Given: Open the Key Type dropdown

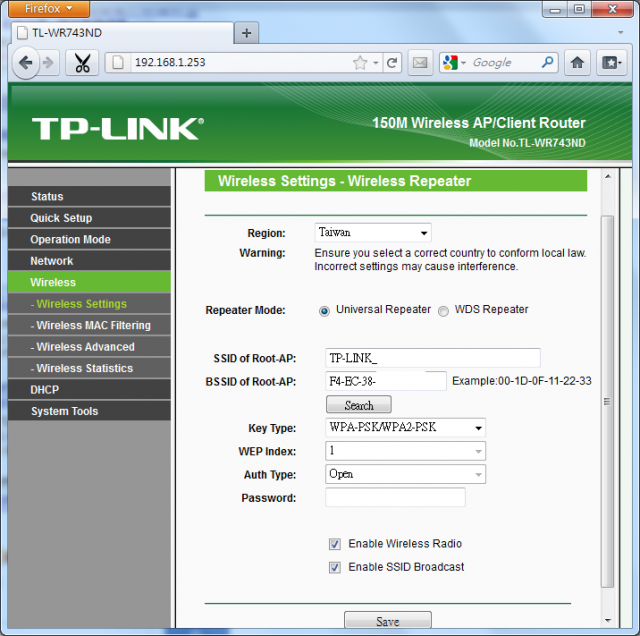Looking at the screenshot, I should pyautogui.click(x=406, y=427).
